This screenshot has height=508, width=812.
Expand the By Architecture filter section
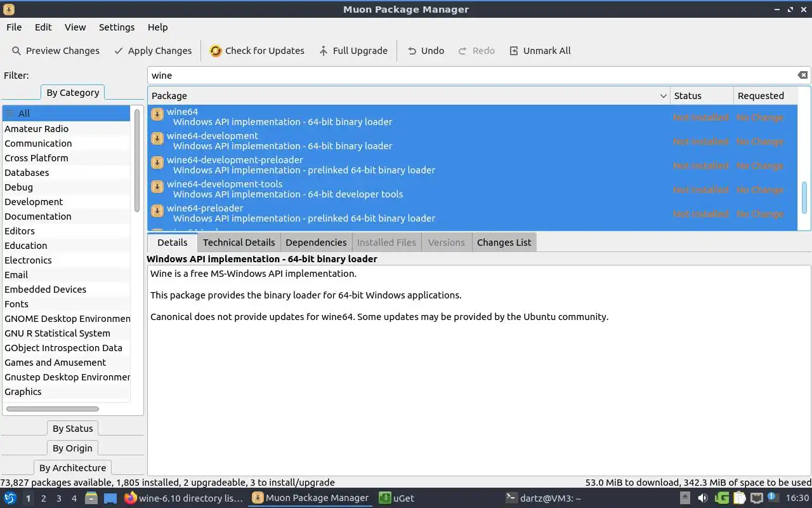pos(73,468)
